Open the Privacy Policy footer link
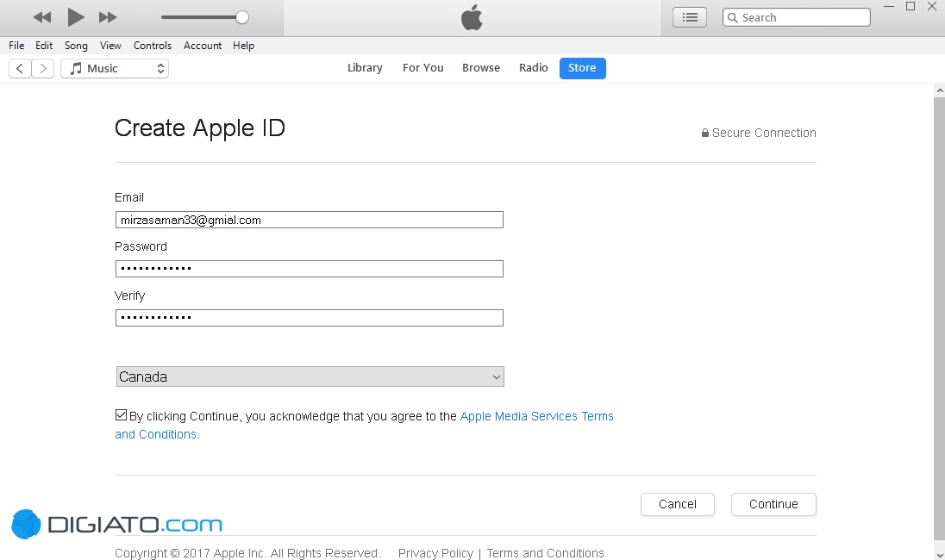The height and width of the screenshot is (560, 945). [435, 553]
